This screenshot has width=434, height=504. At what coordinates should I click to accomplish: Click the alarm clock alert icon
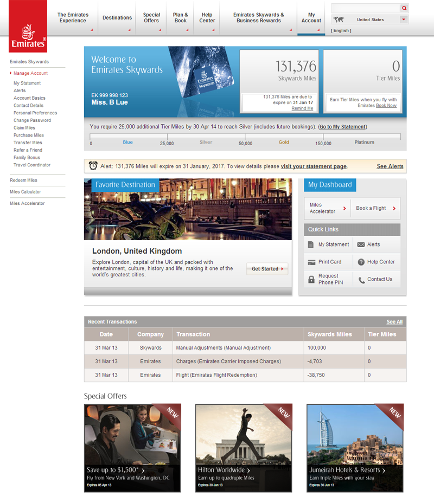(x=93, y=165)
